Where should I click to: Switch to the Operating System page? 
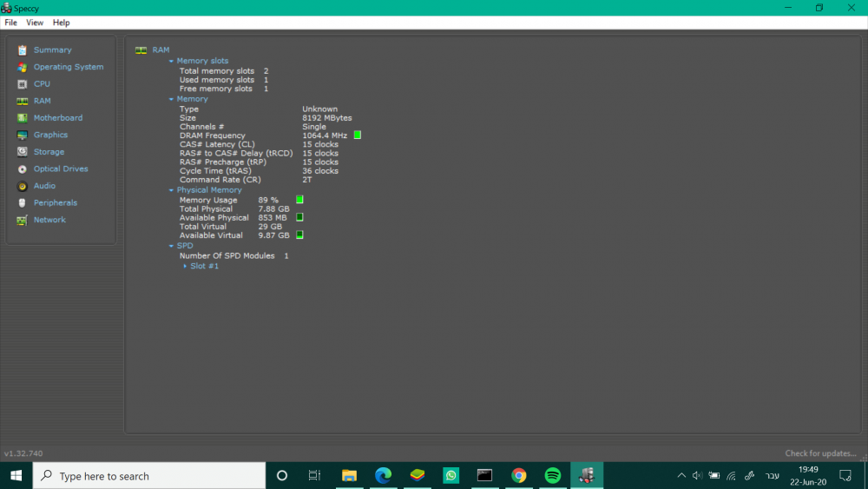69,67
